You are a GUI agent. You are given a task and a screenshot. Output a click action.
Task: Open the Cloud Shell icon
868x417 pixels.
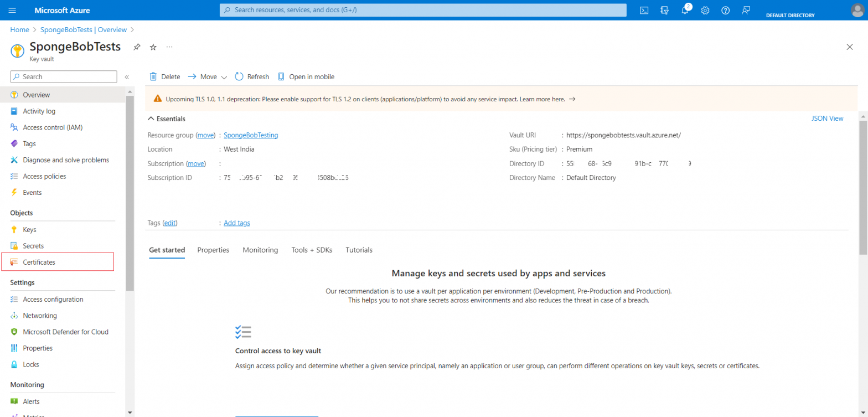[644, 11]
